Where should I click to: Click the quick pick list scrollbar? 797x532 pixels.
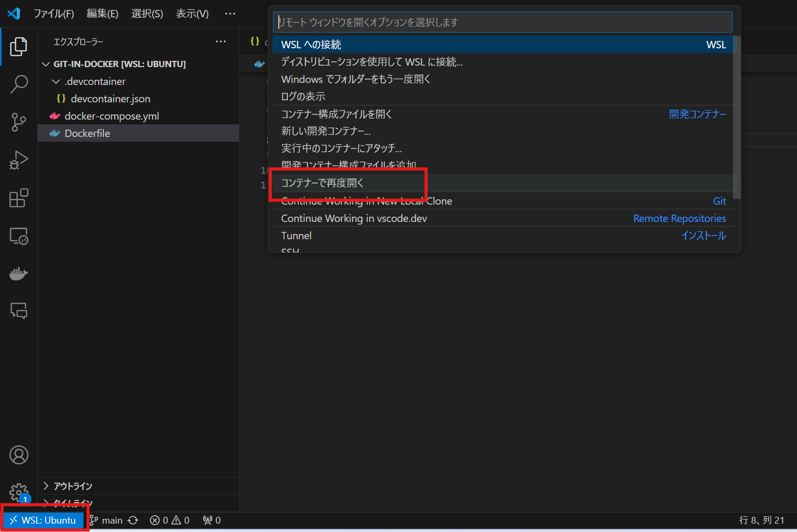point(737,118)
